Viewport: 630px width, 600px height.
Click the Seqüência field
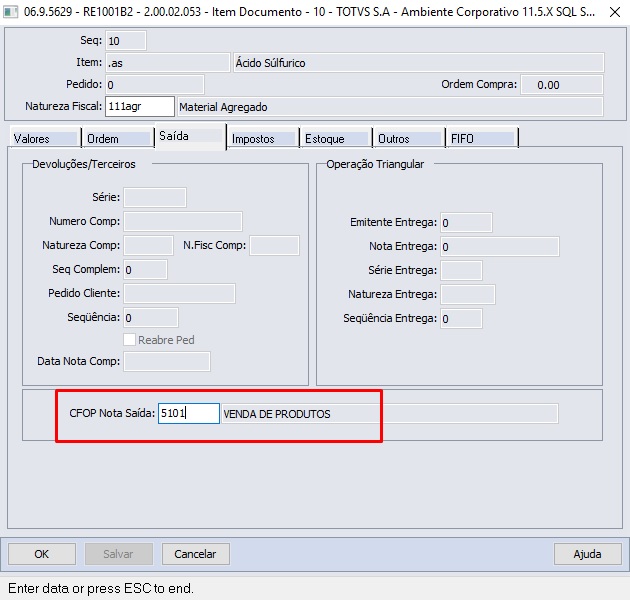pos(151,317)
